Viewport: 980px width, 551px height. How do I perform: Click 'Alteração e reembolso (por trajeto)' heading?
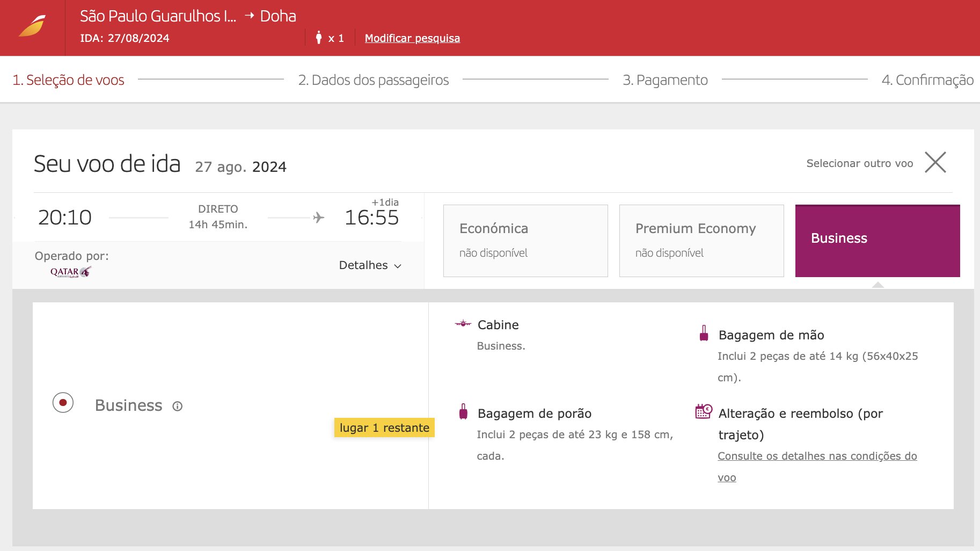800,424
